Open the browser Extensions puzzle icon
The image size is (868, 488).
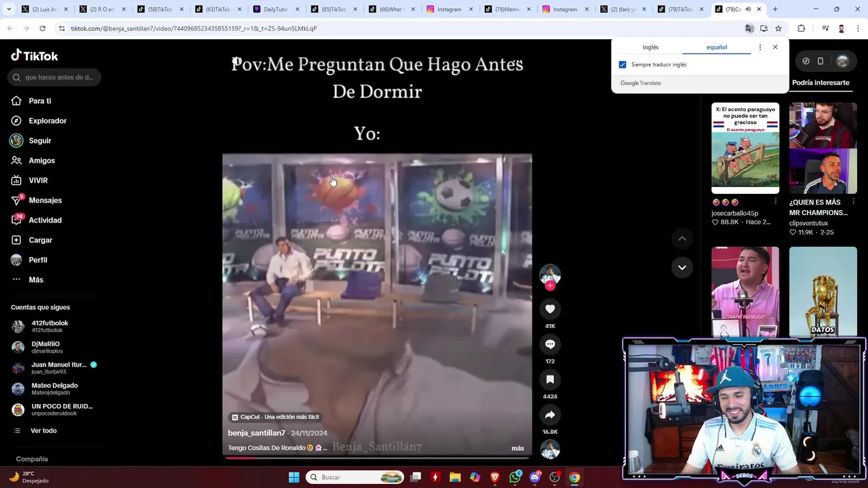tap(802, 28)
